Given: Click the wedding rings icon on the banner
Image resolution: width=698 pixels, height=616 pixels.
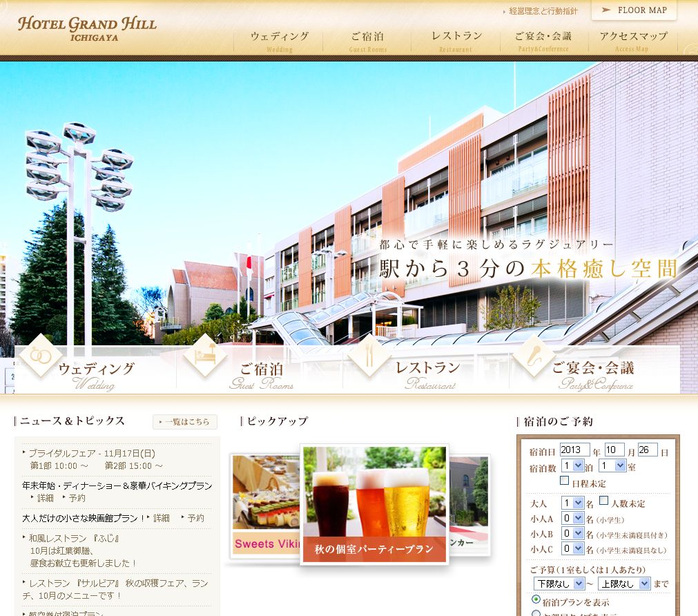Looking at the screenshot, I should click(40, 356).
